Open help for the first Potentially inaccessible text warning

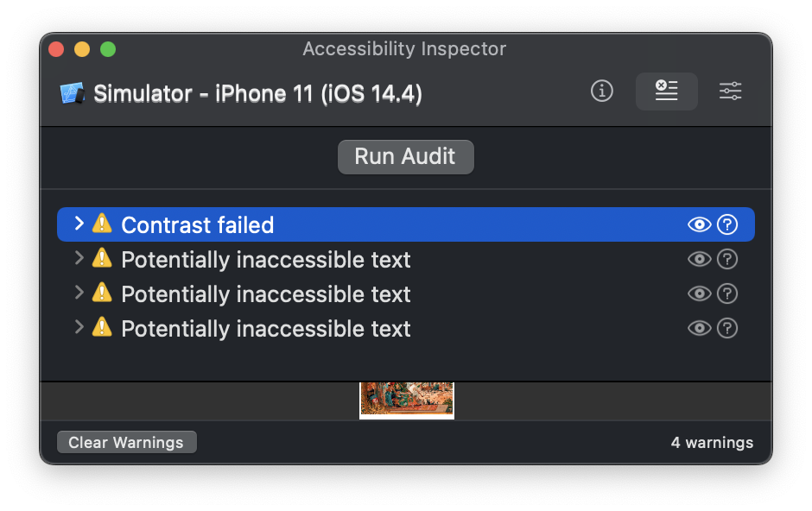727,259
